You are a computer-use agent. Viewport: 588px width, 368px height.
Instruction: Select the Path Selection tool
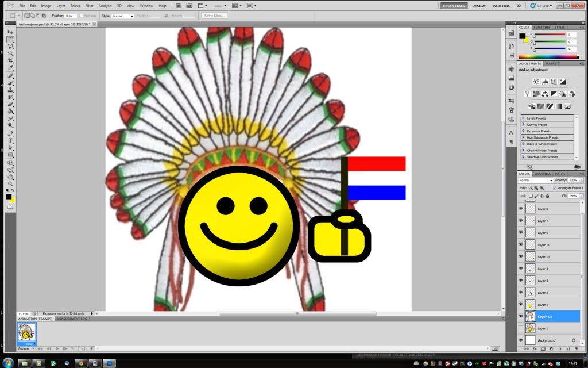click(10, 148)
